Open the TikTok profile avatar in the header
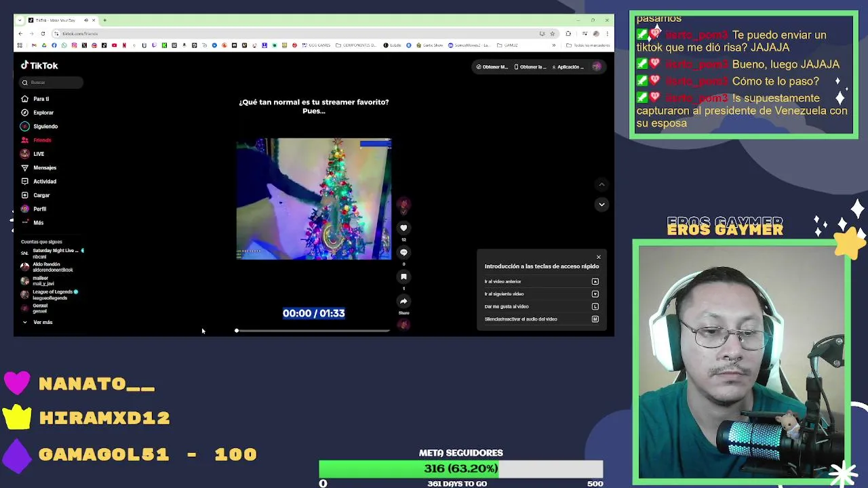868x488 pixels. 597,66
